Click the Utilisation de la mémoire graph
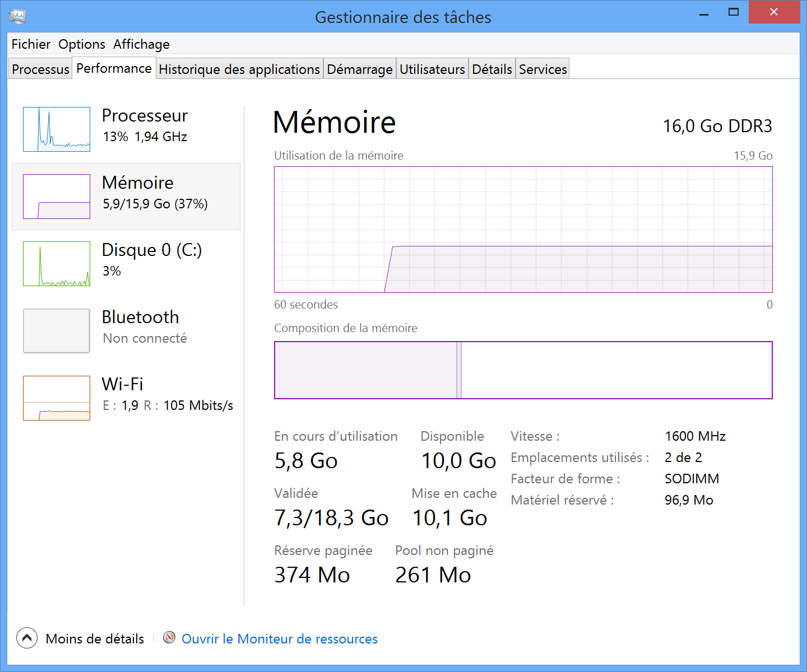 tap(523, 230)
